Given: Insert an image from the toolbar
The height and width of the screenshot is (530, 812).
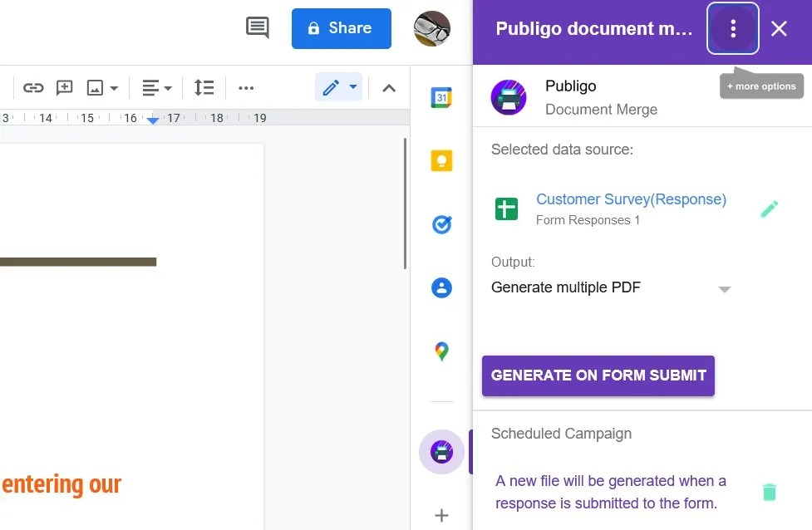Looking at the screenshot, I should point(96,87).
